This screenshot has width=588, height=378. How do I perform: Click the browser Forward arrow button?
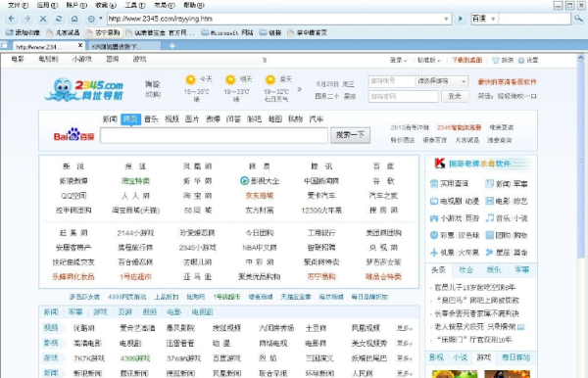tap(27, 19)
